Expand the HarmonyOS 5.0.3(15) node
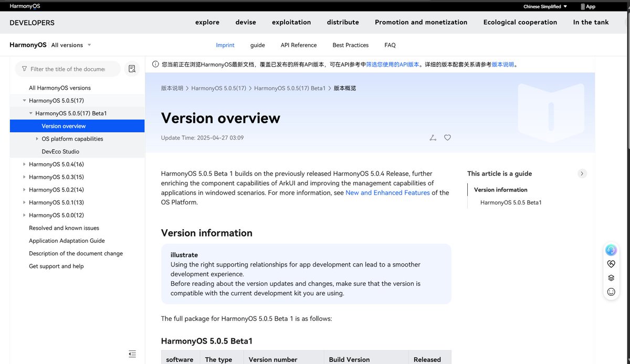The image size is (630, 364). pyautogui.click(x=24, y=177)
